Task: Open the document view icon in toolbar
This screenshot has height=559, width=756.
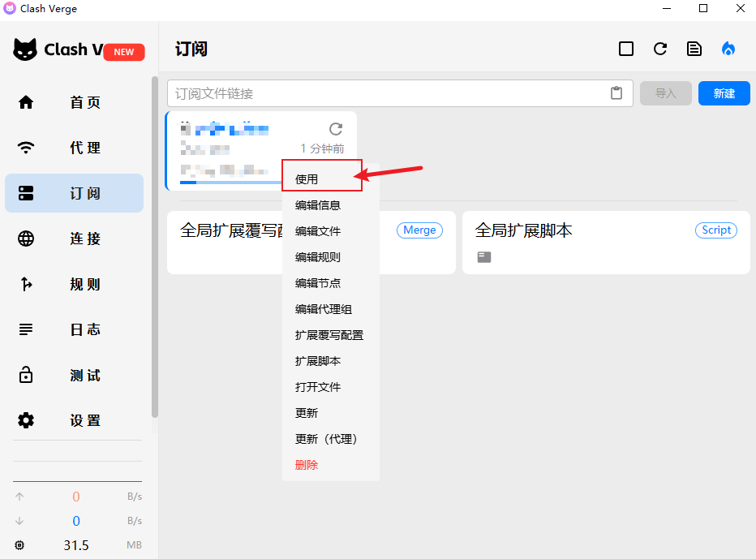Action: [694, 49]
